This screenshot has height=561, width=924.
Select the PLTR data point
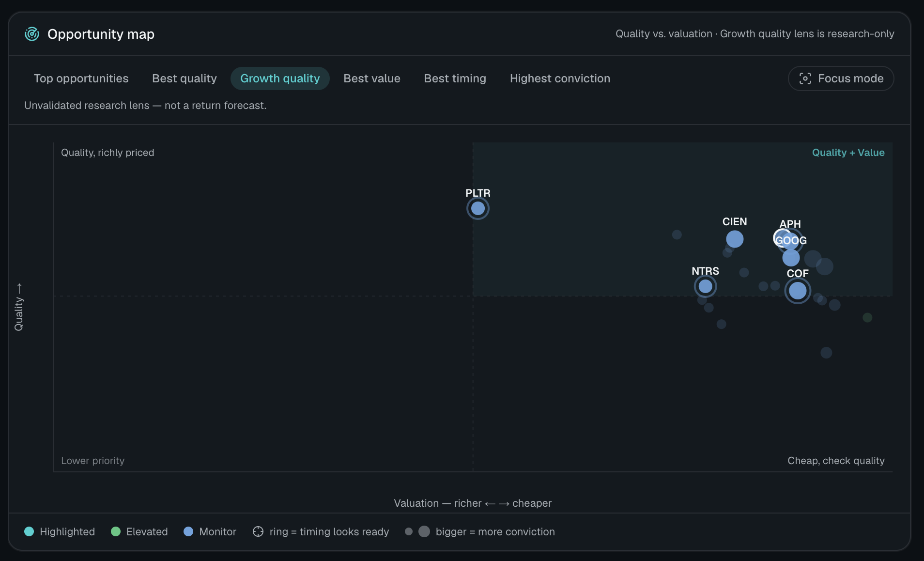[x=478, y=208]
